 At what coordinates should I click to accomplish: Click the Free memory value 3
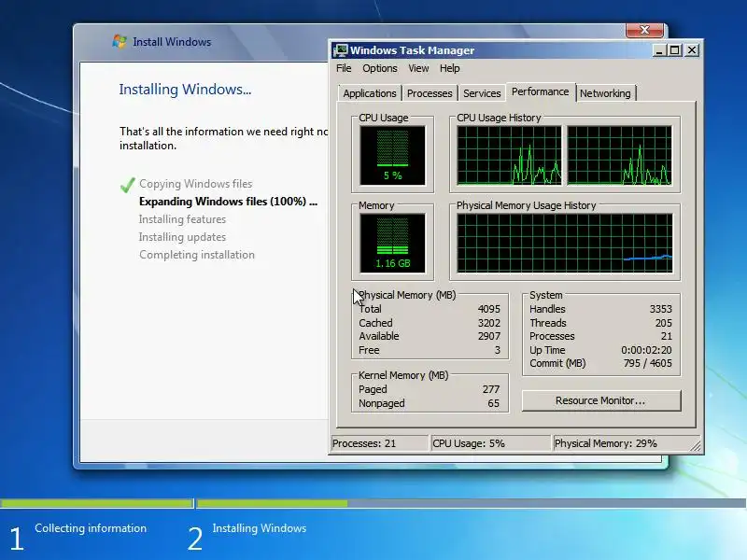[498, 350]
